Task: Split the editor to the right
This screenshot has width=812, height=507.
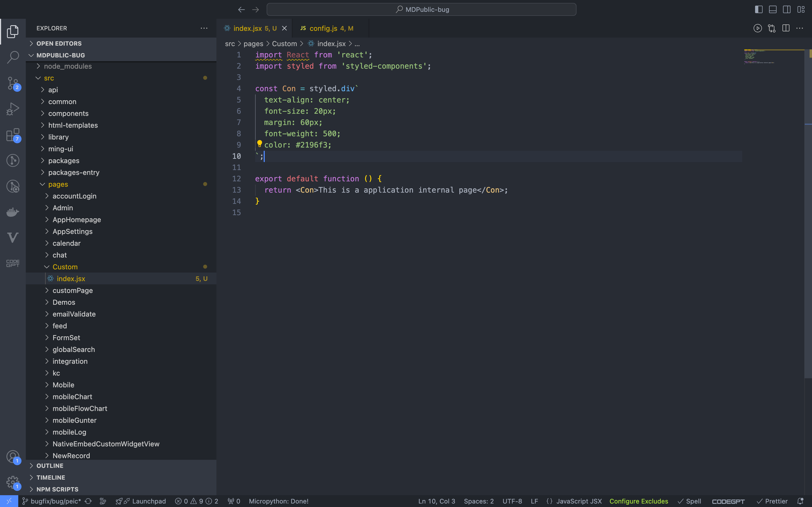Action: 785,28
